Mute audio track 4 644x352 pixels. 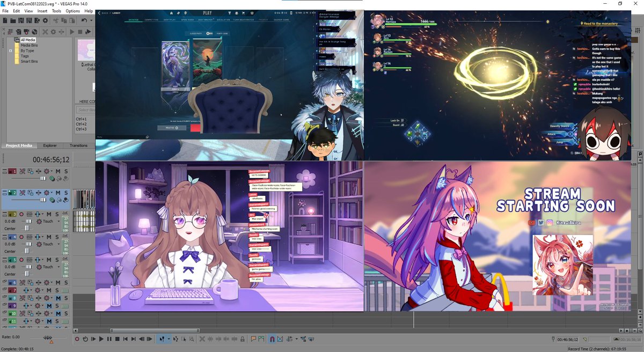tap(49, 237)
